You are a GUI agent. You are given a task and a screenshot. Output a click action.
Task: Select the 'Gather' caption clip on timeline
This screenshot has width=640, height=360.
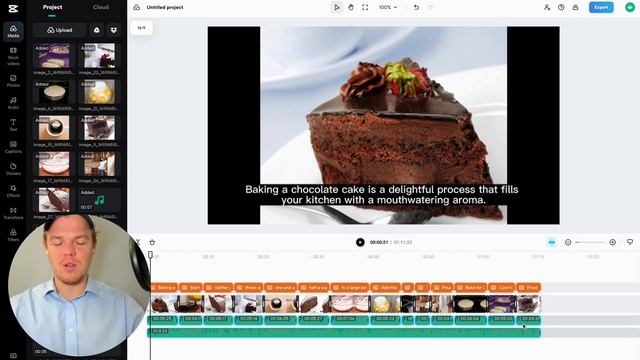click(x=218, y=287)
